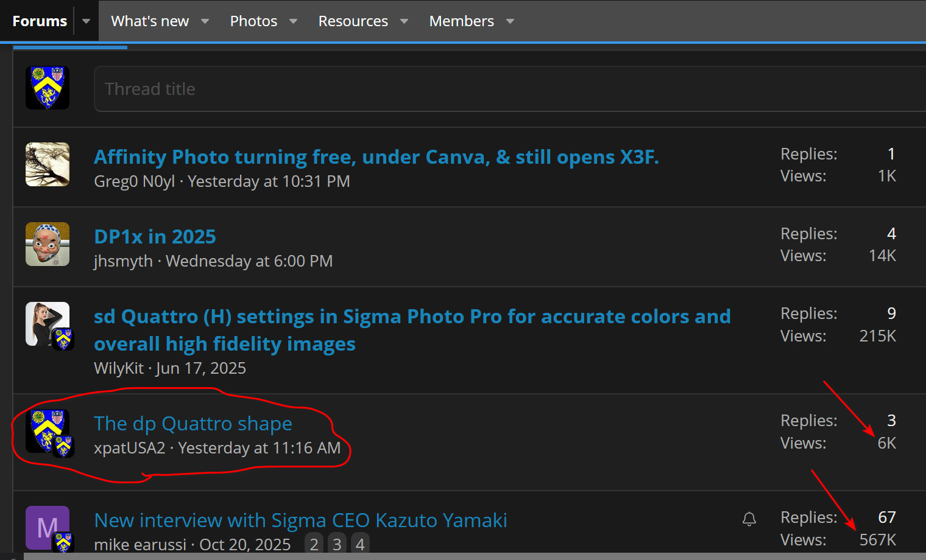The height and width of the screenshot is (560, 926).
Task: Click Greg0 N0yl's tree avatar
Action: click(48, 164)
